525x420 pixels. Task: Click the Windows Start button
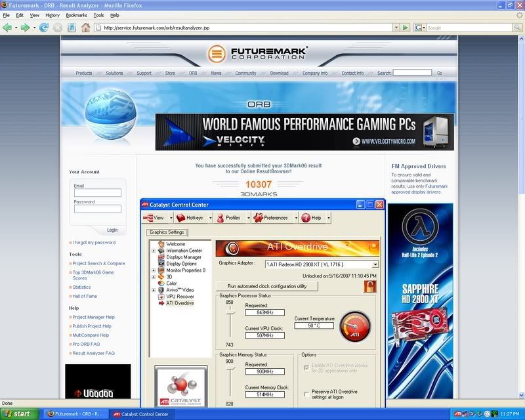coord(18,414)
